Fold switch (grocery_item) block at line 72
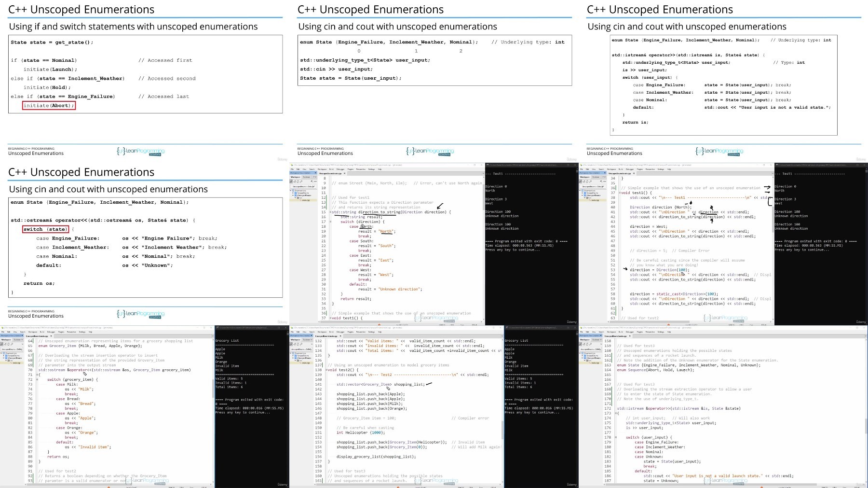Viewport: 868px width, 488px height. (37, 379)
